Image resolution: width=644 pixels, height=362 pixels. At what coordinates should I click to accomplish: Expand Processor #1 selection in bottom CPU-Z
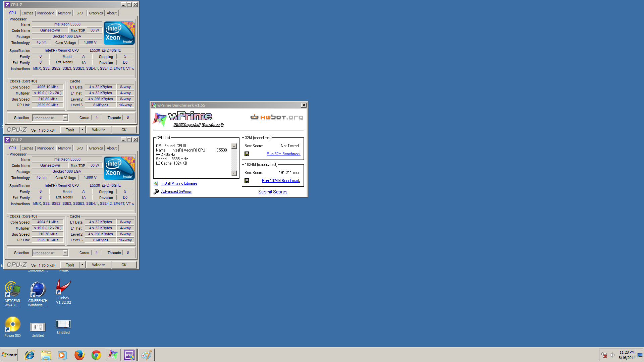pos(65,253)
